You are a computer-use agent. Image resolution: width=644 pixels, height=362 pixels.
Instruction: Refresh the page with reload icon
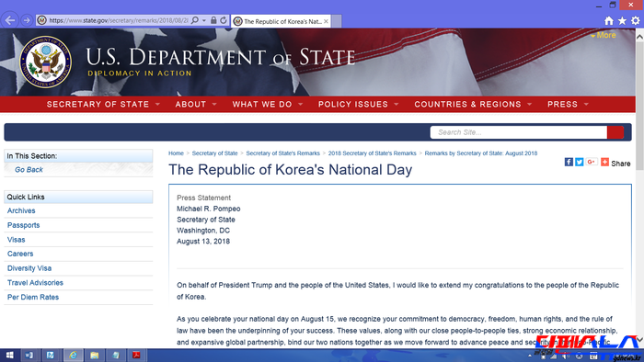[x=224, y=20]
